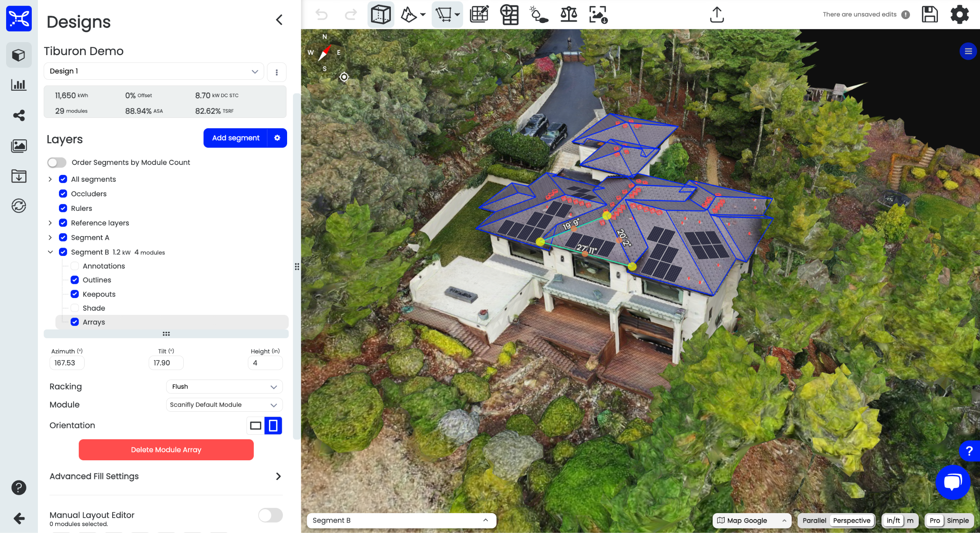Turn on Manual Layout Editor switch
The image size is (980, 533).
270,515
